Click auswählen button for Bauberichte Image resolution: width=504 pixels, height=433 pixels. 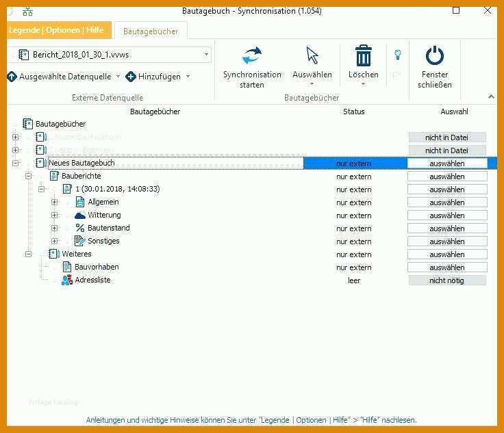(x=447, y=176)
